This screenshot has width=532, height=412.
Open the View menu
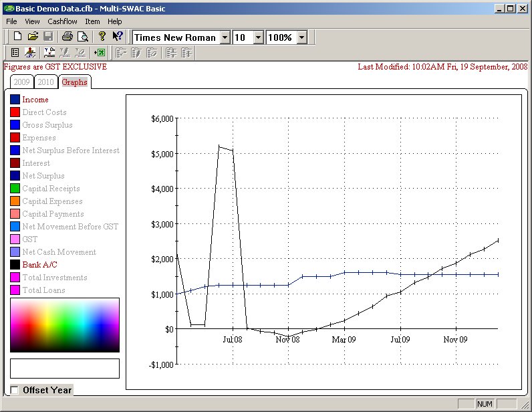pos(32,21)
